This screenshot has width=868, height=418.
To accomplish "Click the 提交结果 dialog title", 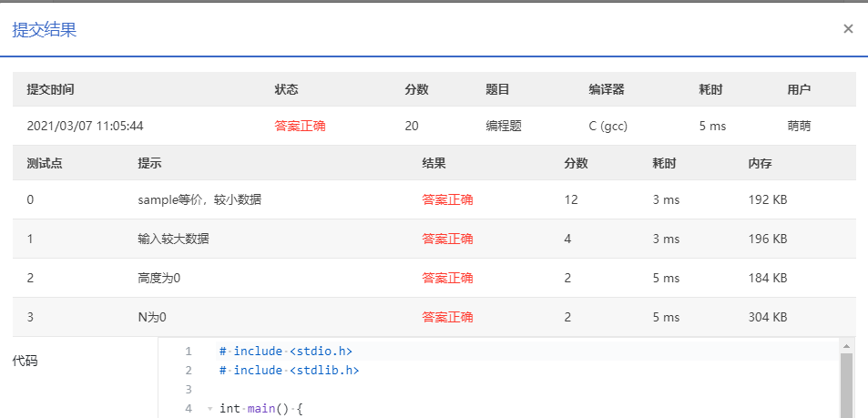I will point(45,30).
